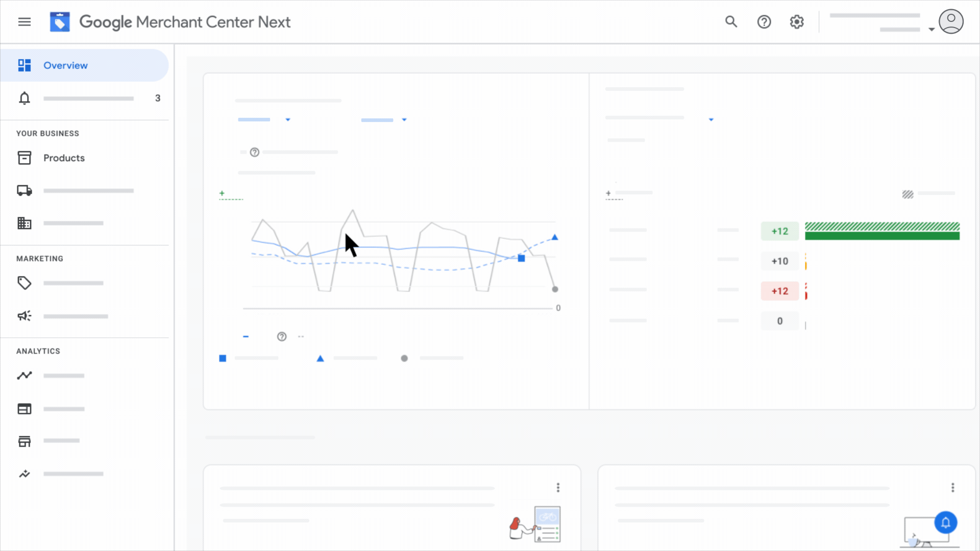Viewport: 980px width, 551px height.
Task: Expand the second chart filter dropdown
Action: point(404,119)
